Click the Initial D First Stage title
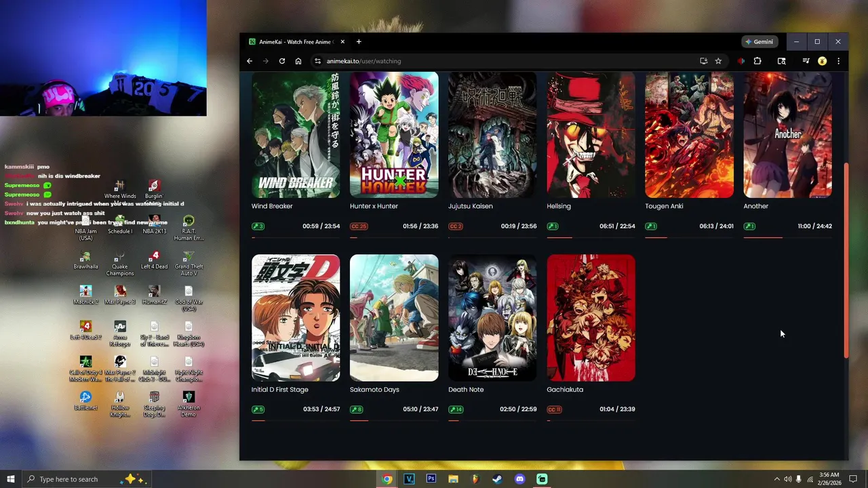This screenshot has height=488, width=868. [x=280, y=390]
